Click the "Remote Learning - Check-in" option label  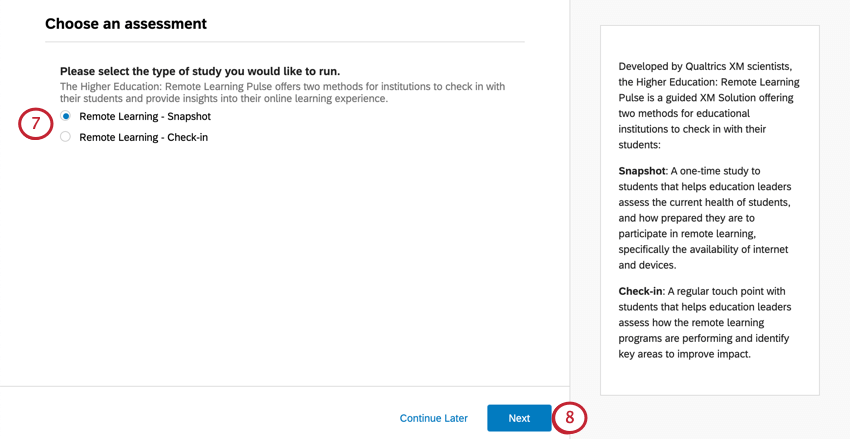tap(143, 137)
